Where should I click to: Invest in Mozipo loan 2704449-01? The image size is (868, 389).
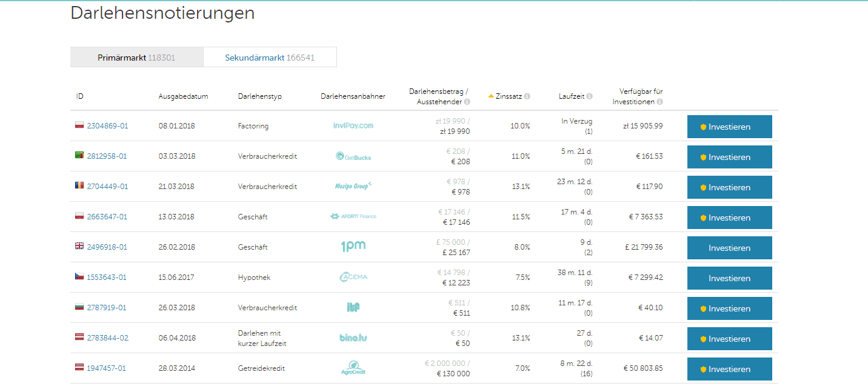click(729, 187)
